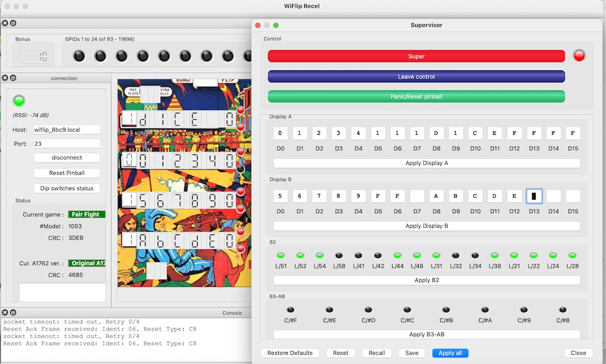This screenshot has width=606, height=364.
Task: Collapse the Bonus panel using its shade icon
Action: [x=13, y=23]
